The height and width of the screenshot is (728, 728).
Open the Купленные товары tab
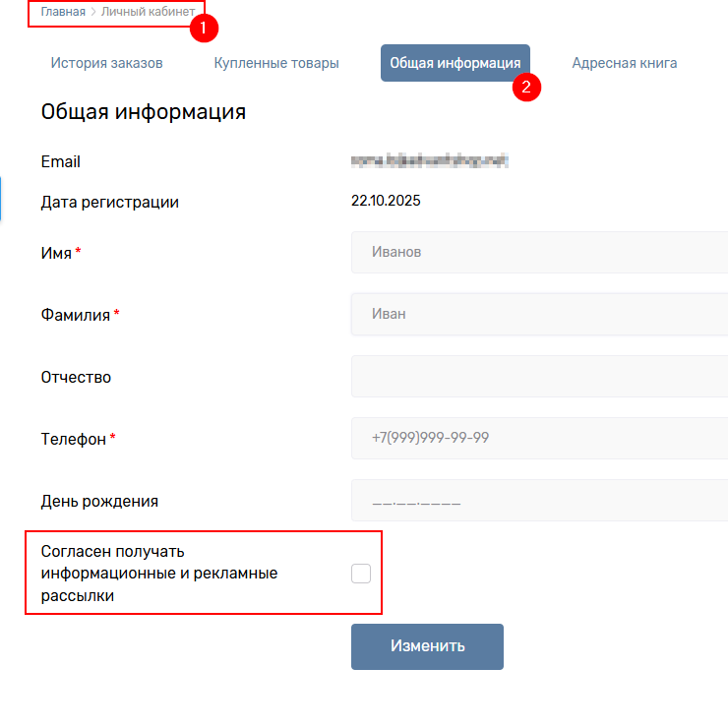tap(276, 63)
